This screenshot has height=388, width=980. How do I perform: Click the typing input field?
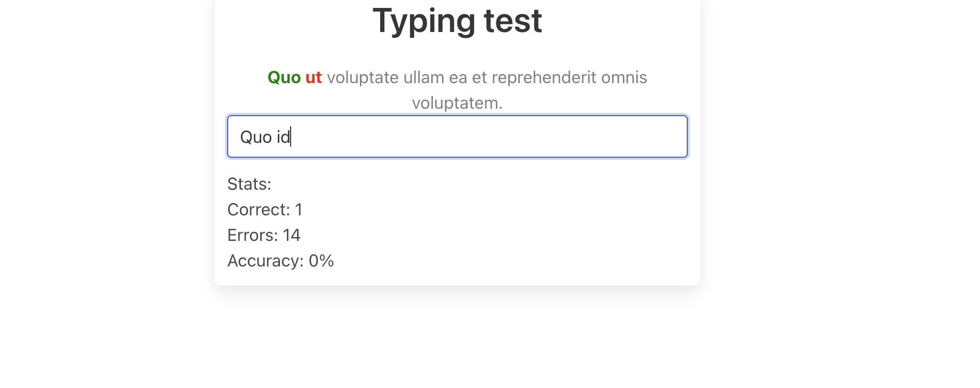point(457,136)
